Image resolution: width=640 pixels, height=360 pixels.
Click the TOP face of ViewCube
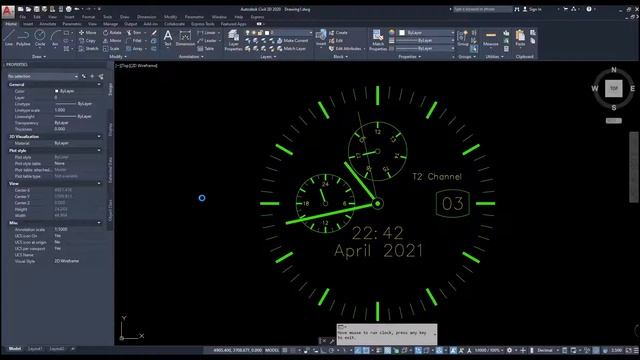(x=613, y=88)
